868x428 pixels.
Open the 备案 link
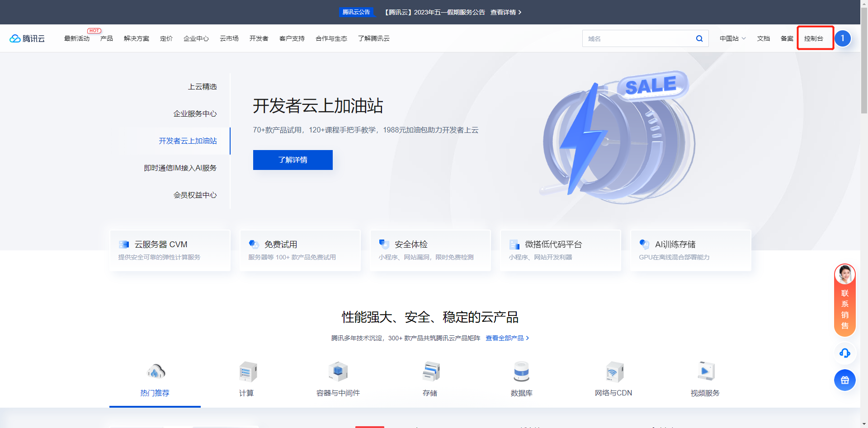pos(787,38)
